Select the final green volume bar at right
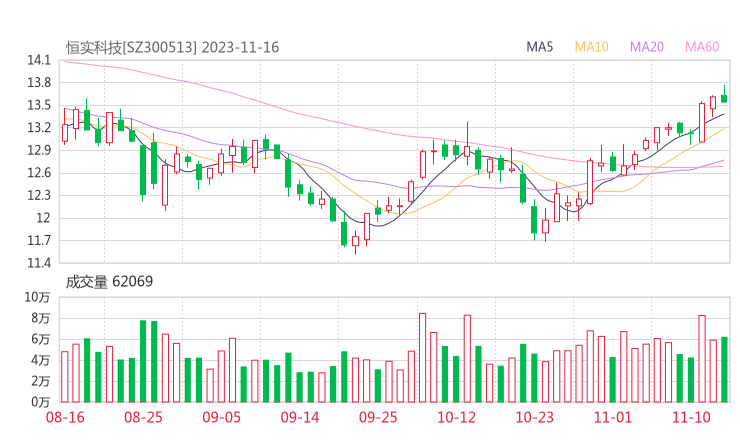740x440 pixels. (724, 370)
